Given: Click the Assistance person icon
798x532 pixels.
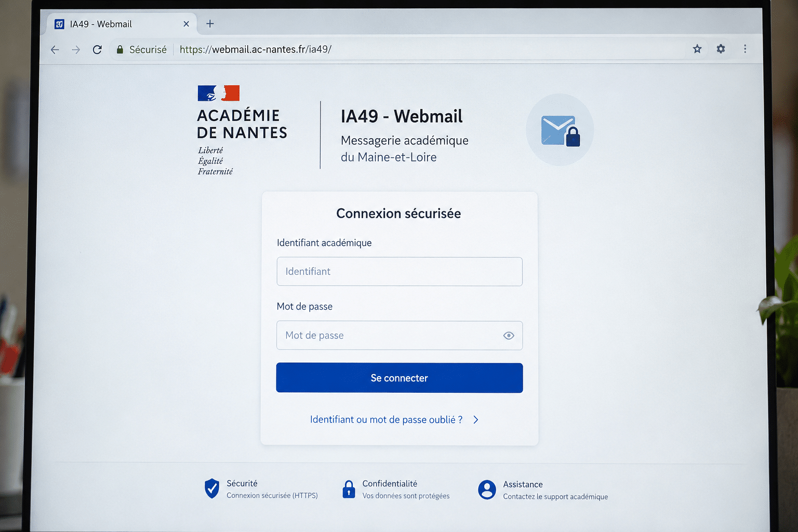Looking at the screenshot, I should (487, 489).
